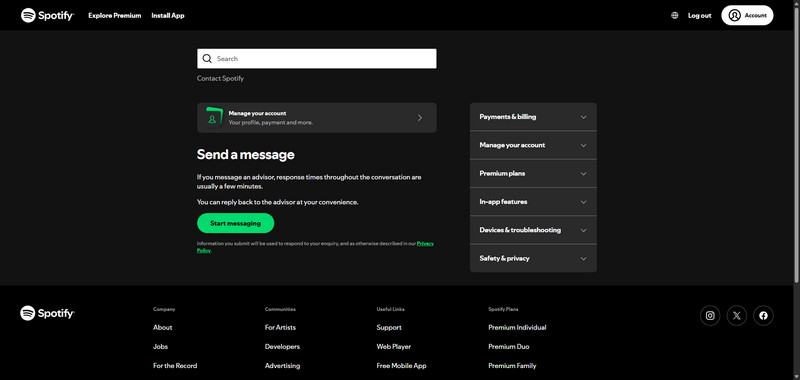
Task: Click the Communities footer heading
Action: pyautogui.click(x=280, y=310)
